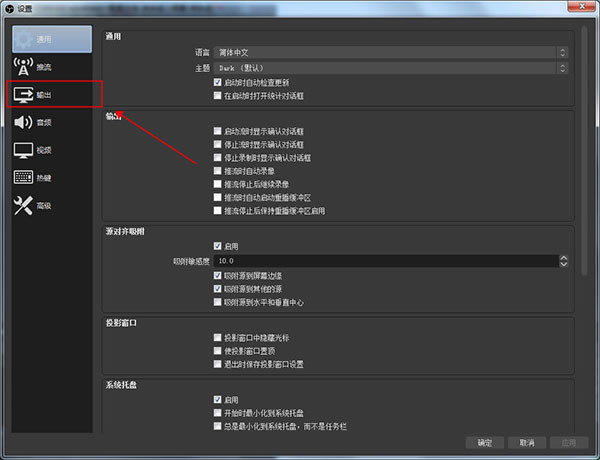Click the 设置 window title icon
600x460 pixels.
click(8, 8)
